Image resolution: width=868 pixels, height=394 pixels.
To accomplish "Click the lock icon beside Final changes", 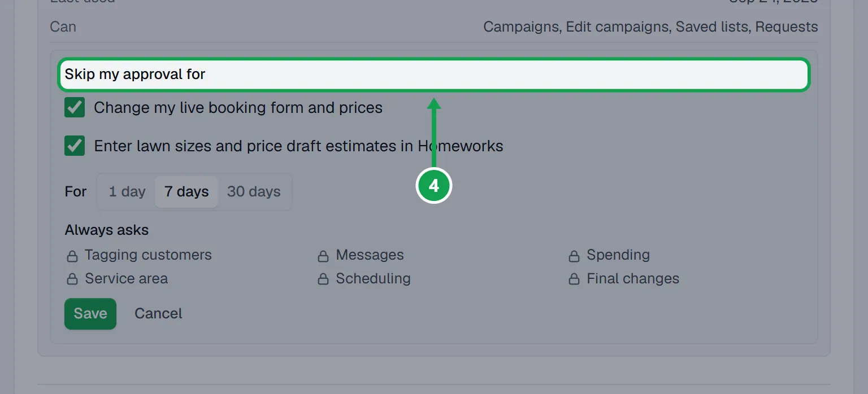I will pyautogui.click(x=574, y=279).
